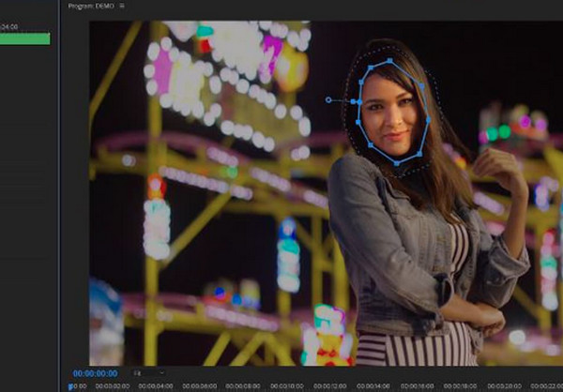Jump to 00:00:10:00 on the time ruler
Screen dimensions: 563x392
[x=286, y=386]
